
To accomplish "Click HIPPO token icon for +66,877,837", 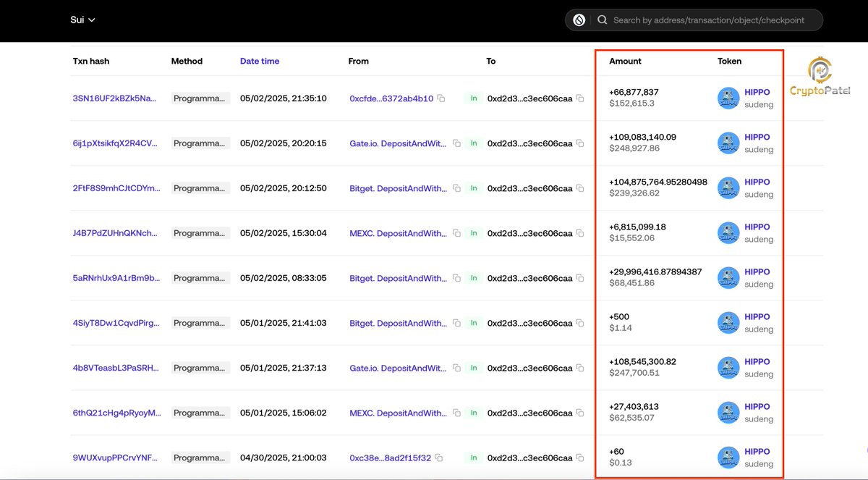I will point(728,98).
